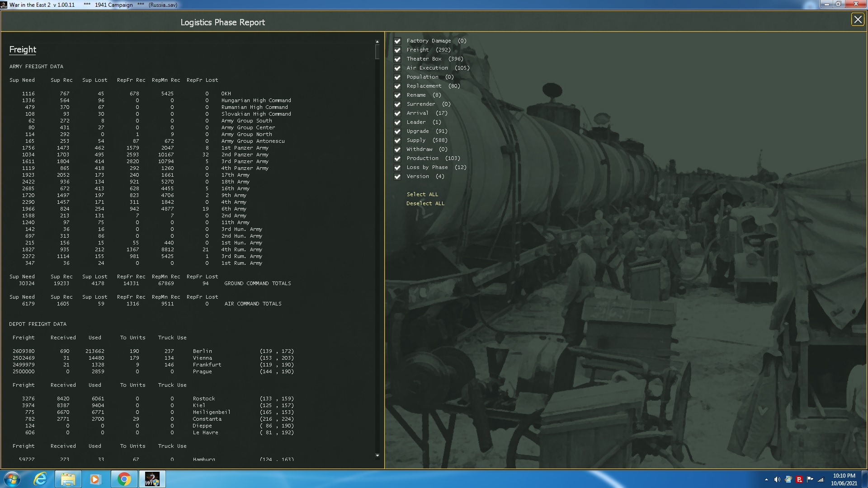Launch Google Chrome from the taskbar

click(124, 479)
